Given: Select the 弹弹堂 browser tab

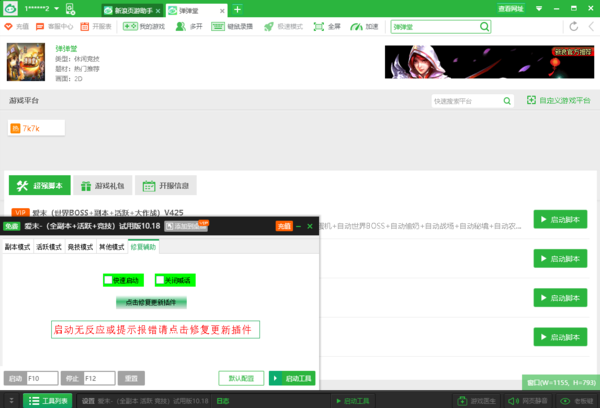Looking at the screenshot, I should (197, 11).
